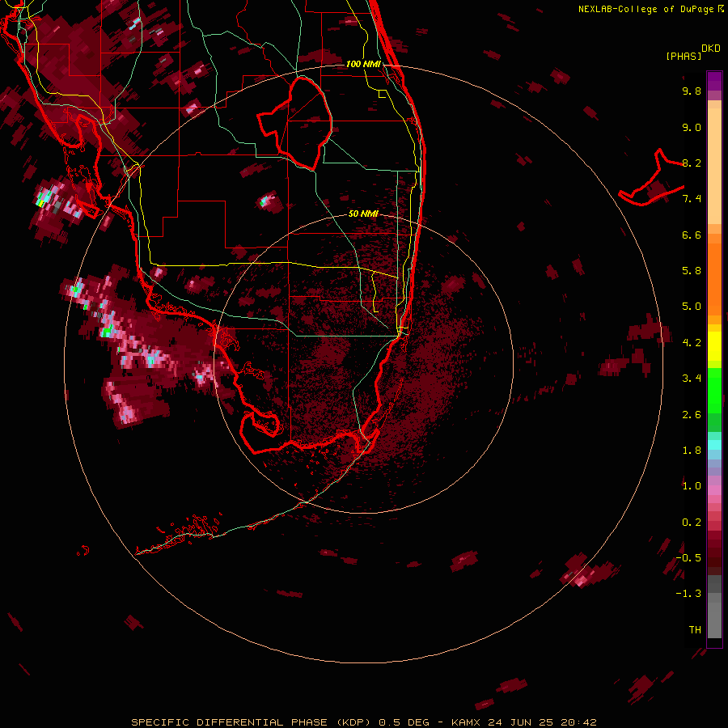Screen dimensions: 728x728
Task: Click the "100 NMI" range ring label
Action: pyautogui.click(x=363, y=64)
